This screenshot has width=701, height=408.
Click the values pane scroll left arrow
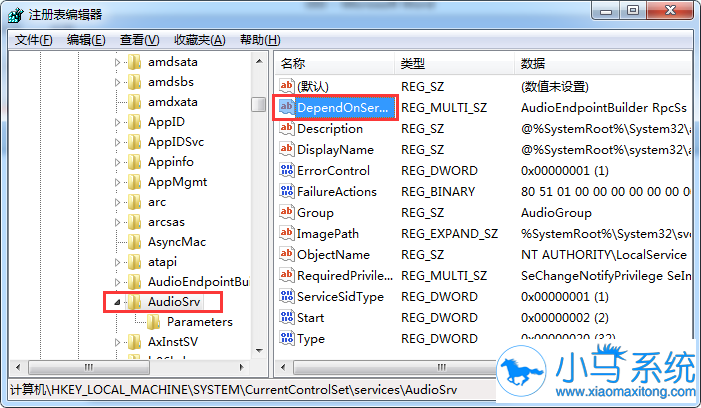[x=283, y=367]
